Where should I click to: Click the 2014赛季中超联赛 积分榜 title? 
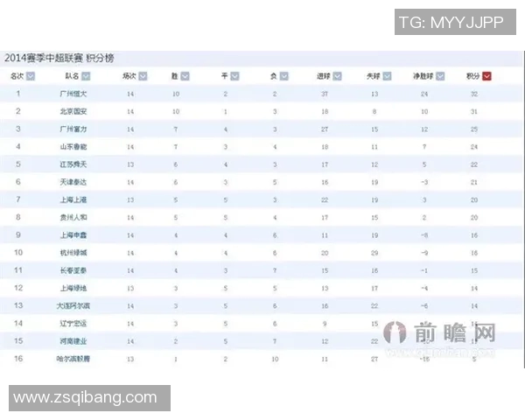tap(59, 59)
